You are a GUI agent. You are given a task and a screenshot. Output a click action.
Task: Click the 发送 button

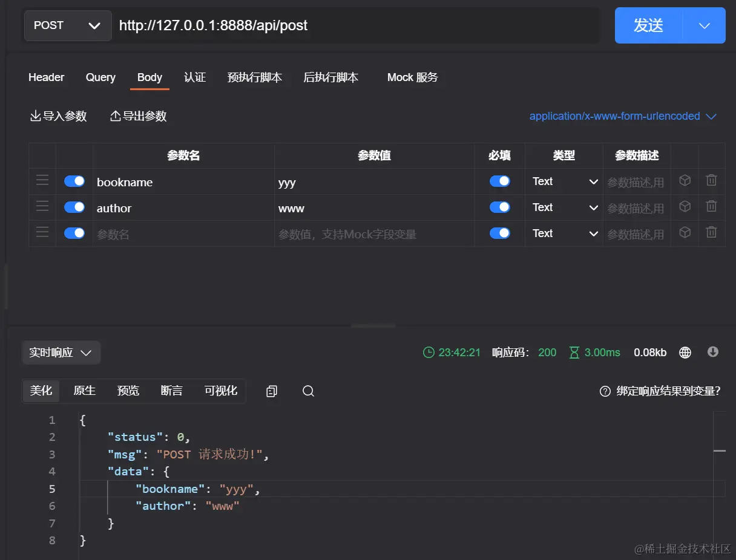(649, 25)
